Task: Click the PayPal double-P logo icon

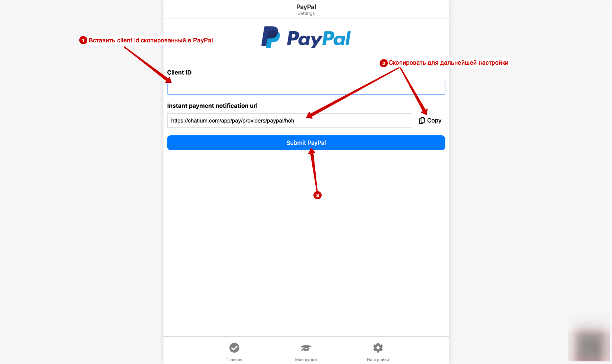Action: coord(270,37)
